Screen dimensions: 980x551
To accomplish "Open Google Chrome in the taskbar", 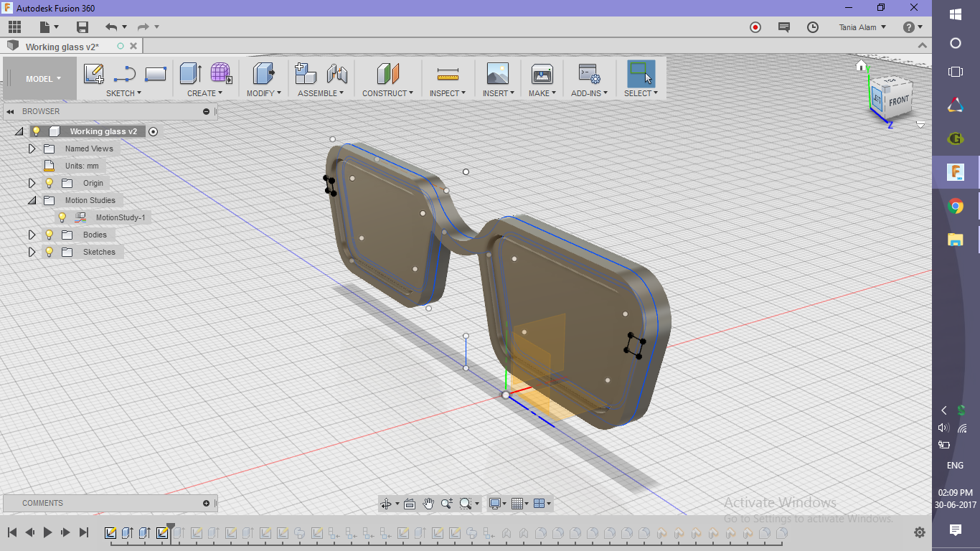I will 955,207.
